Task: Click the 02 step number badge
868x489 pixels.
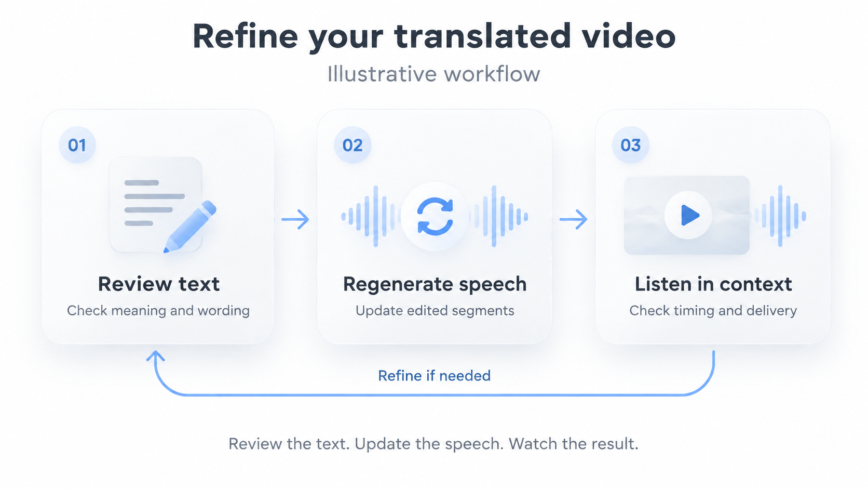Action: [x=352, y=145]
